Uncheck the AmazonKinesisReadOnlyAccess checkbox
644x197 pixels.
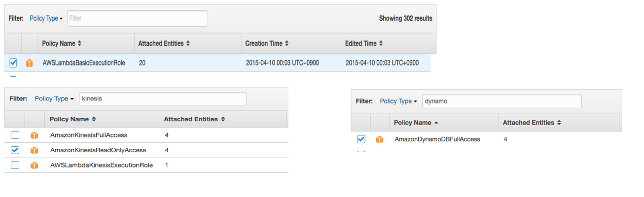[x=15, y=150]
